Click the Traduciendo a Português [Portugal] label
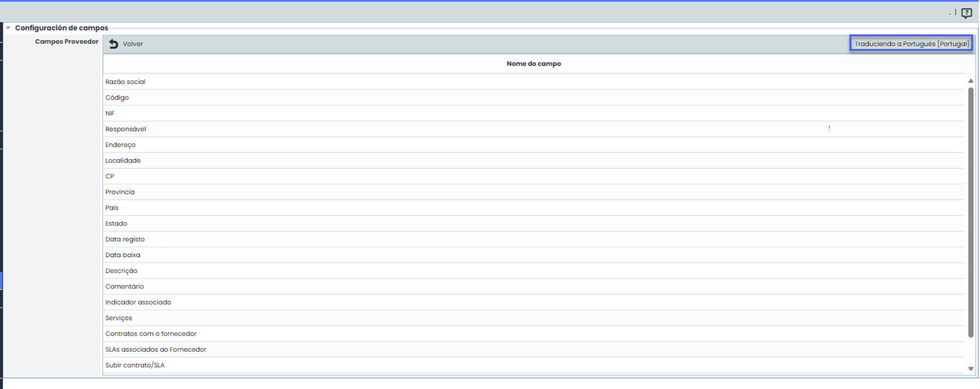Screen dimensions: 980x389 pyautogui.click(x=911, y=44)
